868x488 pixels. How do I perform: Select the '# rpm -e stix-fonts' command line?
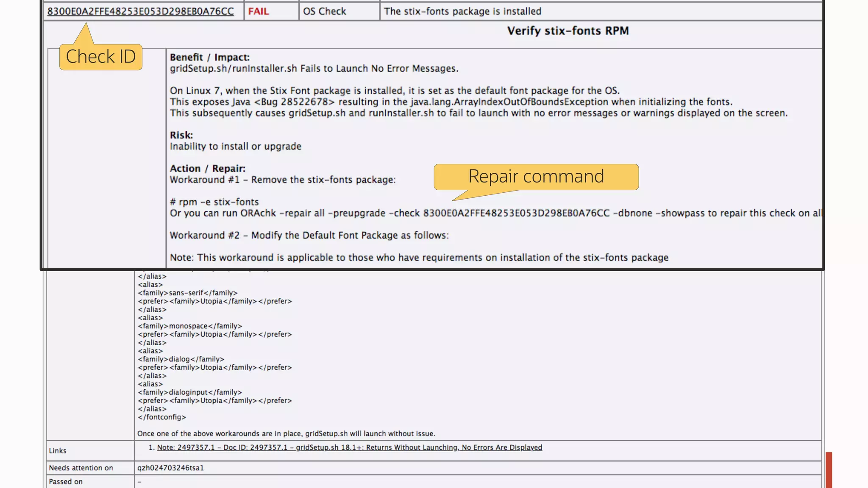coord(214,202)
